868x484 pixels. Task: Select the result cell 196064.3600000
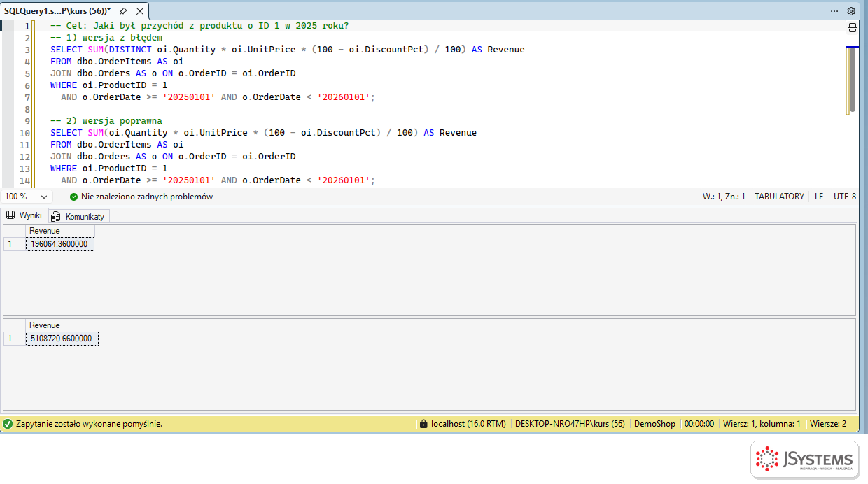point(59,244)
